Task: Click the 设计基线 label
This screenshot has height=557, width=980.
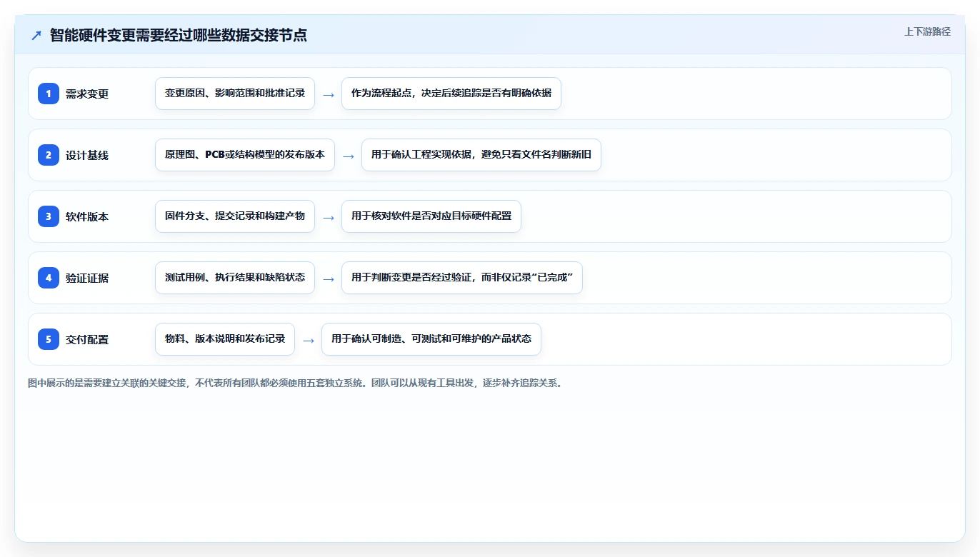Action: tap(87, 156)
